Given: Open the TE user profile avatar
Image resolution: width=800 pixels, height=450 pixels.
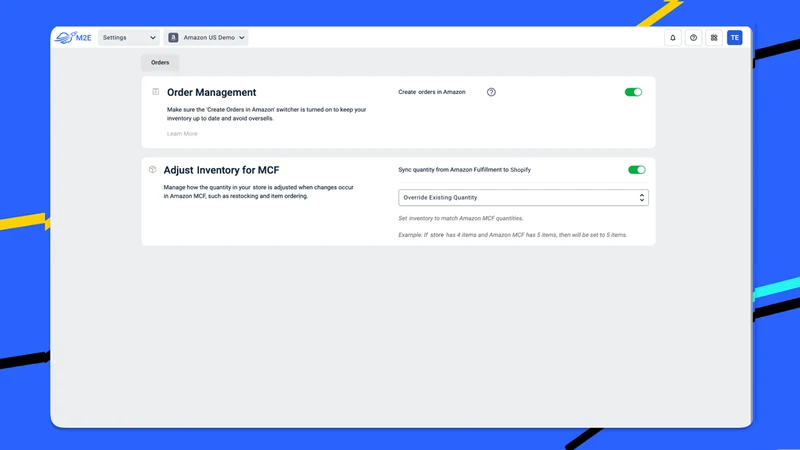Looking at the screenshot, I should tap(735, 38).
